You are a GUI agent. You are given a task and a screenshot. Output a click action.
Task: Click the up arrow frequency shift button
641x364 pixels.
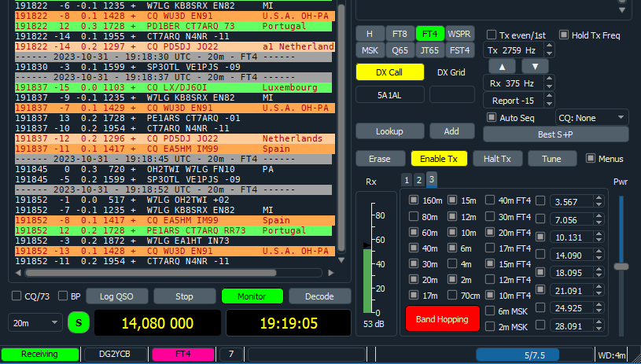coord(501,66)
